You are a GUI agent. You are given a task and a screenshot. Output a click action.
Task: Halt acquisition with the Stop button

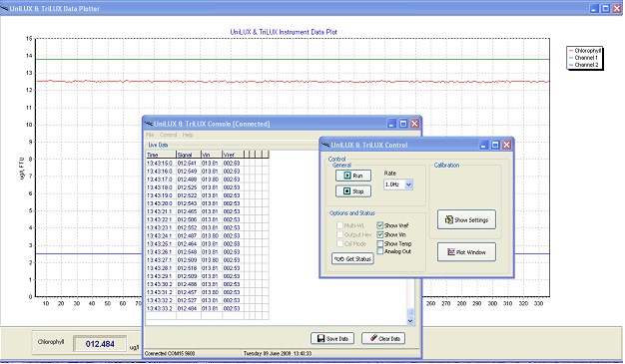353,191
